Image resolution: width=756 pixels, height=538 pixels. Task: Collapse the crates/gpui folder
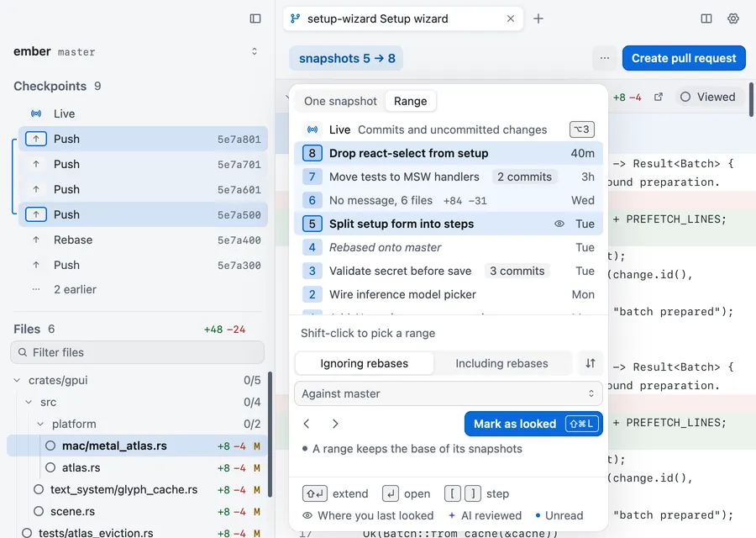click(17, 380)
